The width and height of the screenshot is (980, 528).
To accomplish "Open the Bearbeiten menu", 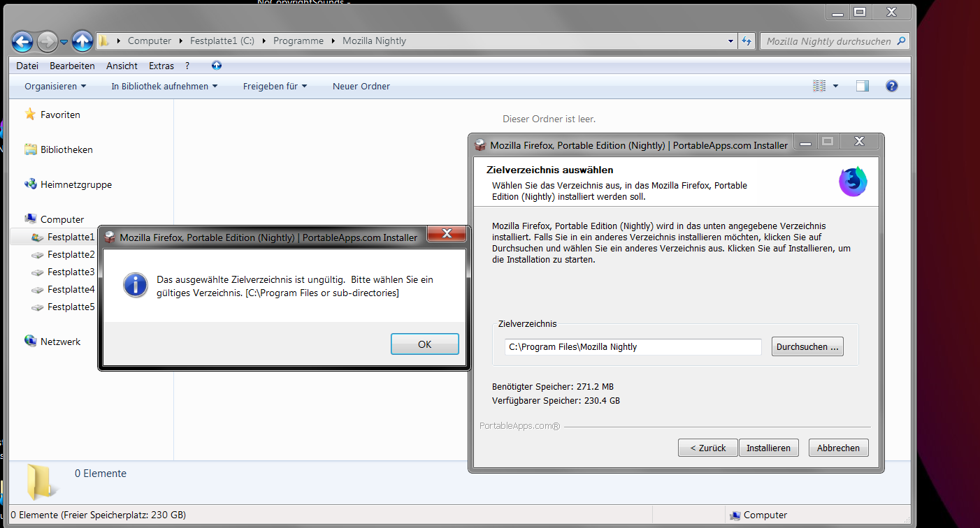I will click(x=72, y=66).
